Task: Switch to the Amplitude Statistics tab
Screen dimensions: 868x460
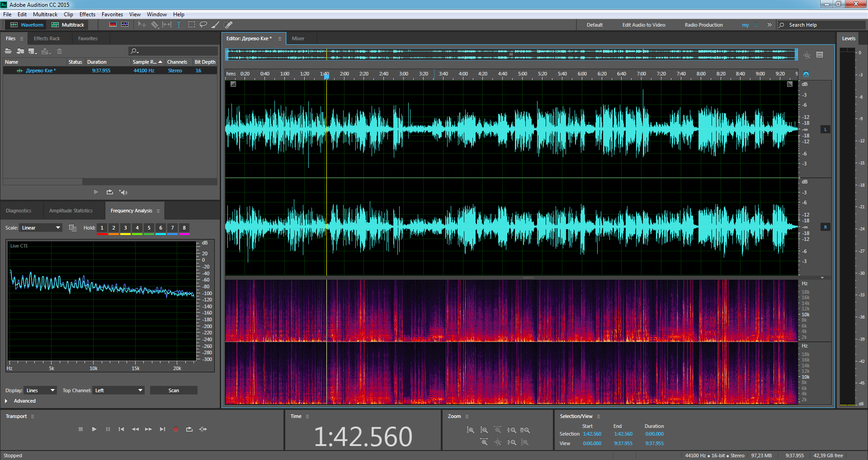Action: [71, 211]
